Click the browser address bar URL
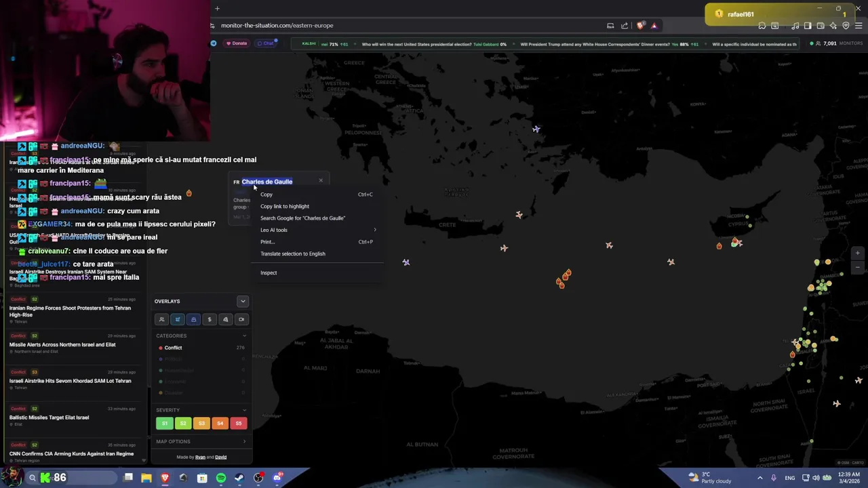 [277, 26]
